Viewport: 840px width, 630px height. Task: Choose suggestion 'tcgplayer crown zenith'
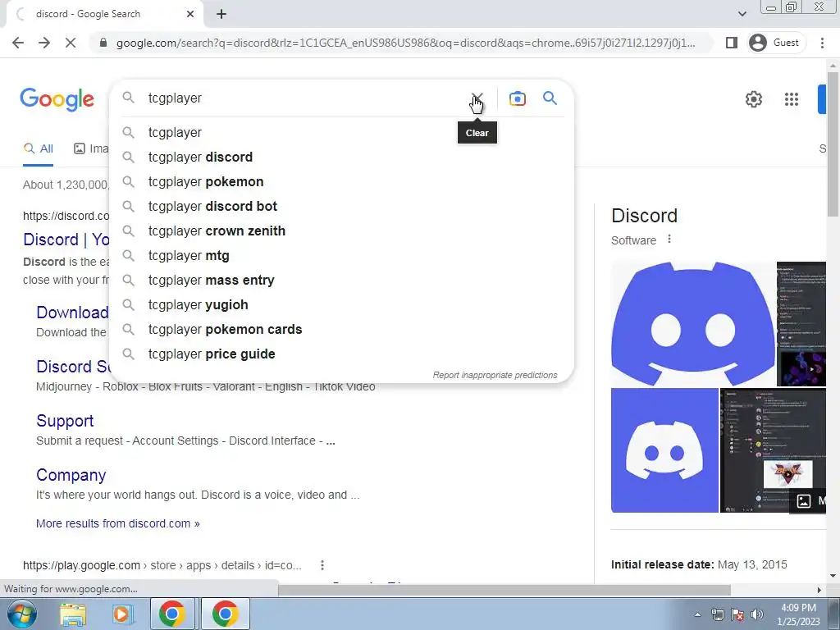pos(341,231)
